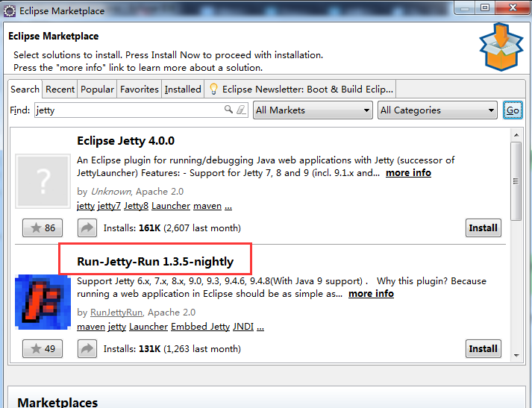Click the results list scrollbar thumb

point(516,181)
